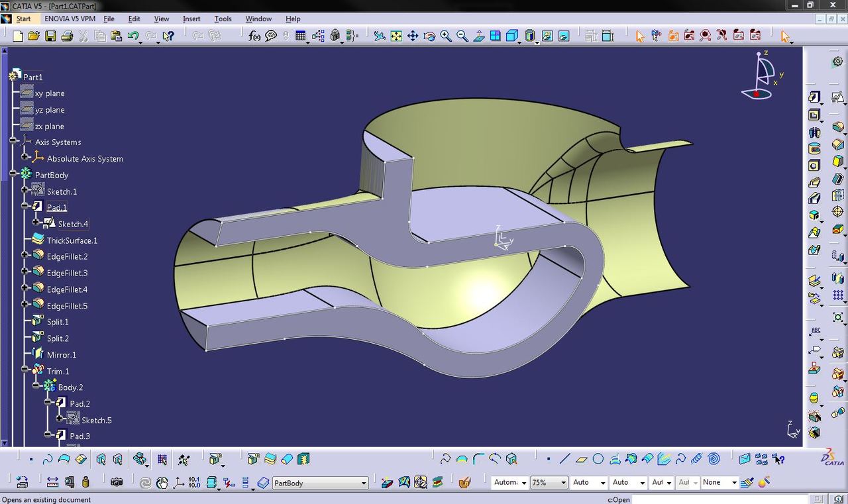
Task: Open the Window menu
Action: 258,19
